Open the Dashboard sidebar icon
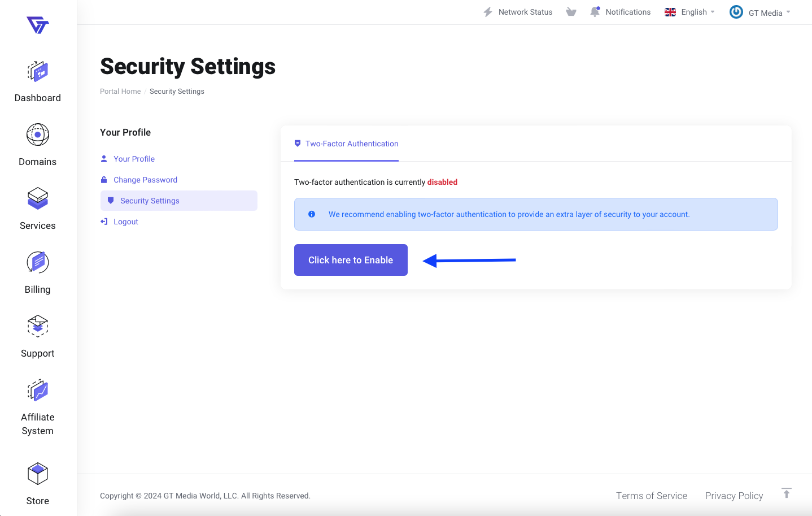 (38, 72)
